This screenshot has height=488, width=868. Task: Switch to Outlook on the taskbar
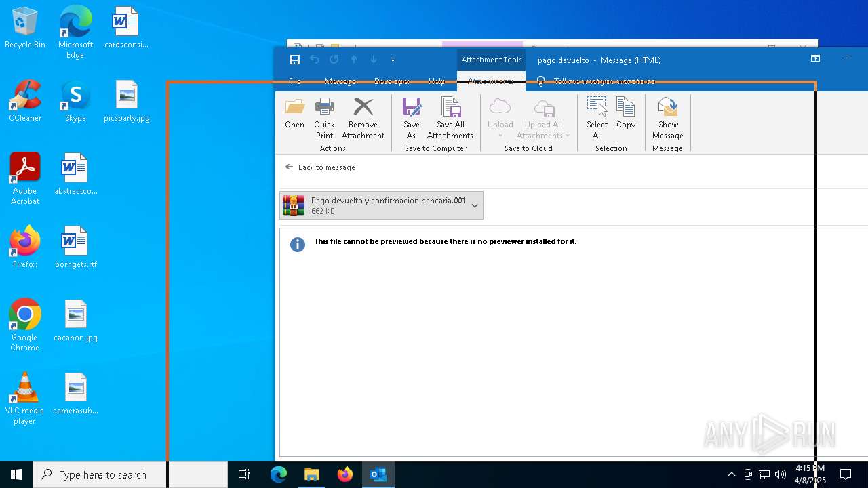click(378, 474)
